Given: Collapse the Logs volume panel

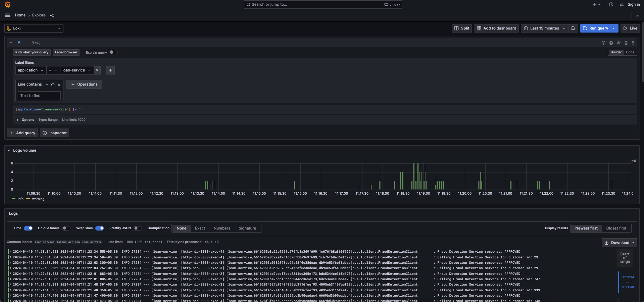Looking at the screenshot, I should click(9, 150).
